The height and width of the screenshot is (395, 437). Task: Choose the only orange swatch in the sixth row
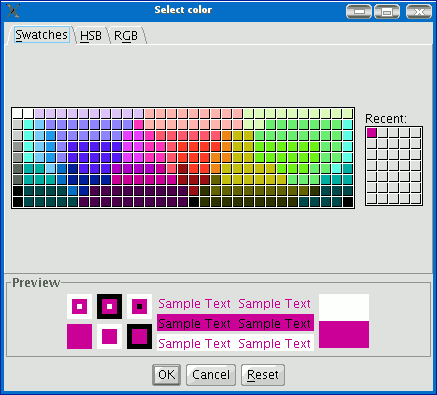tap(216, 169)
